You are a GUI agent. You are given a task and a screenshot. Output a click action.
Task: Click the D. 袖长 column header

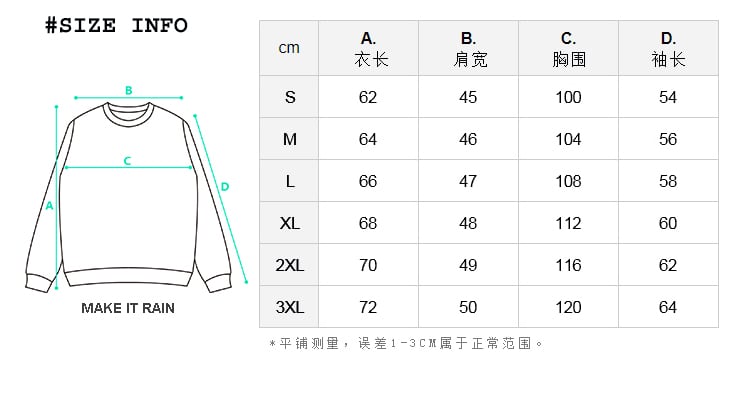tap(668, 48)
